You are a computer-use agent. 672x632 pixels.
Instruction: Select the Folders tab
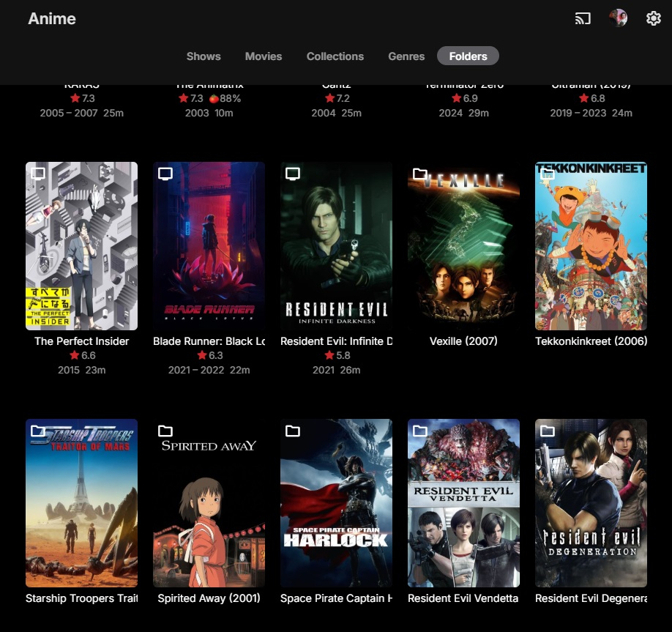(468, 56)
